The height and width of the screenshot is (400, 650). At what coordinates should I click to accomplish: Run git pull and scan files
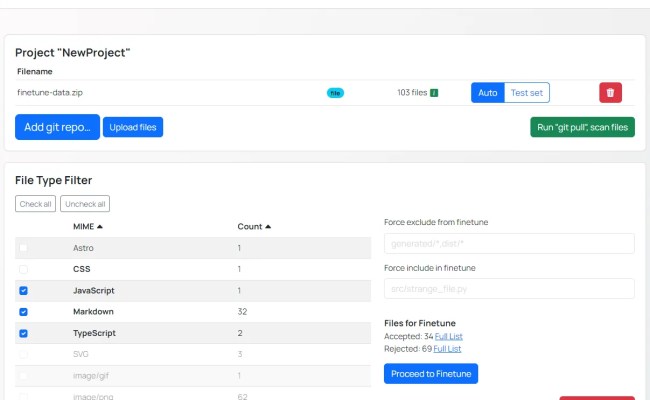click(582, 127)
